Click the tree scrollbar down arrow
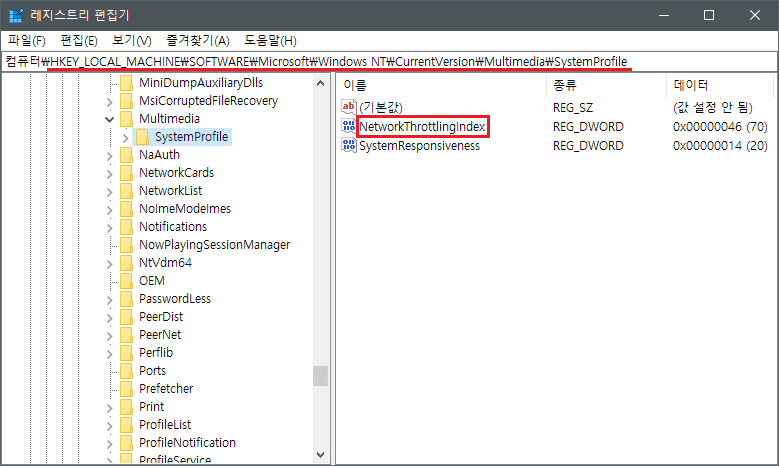Image resolution: width=779 pixels, height=466 pixels. point(320,455)
